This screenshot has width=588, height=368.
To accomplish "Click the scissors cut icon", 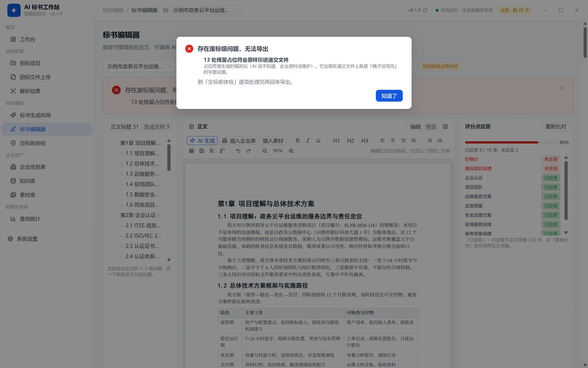I will click(212, 151).
